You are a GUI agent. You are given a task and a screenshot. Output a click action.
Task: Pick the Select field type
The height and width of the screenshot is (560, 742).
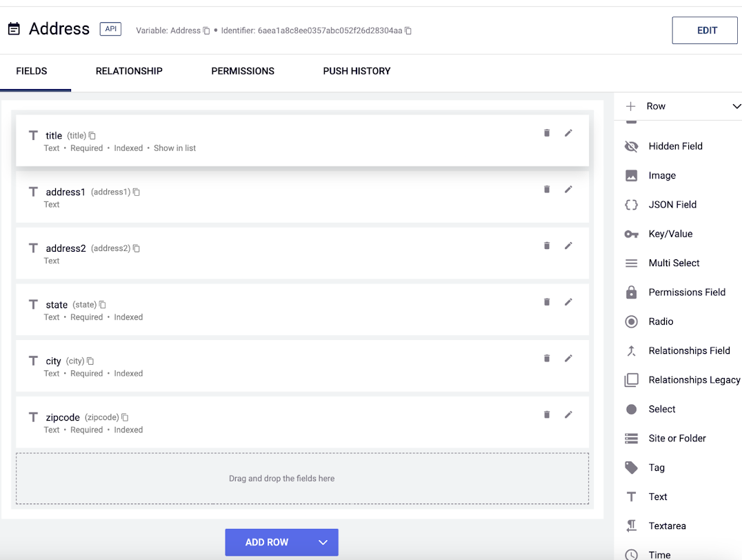[x=661, y=409]
